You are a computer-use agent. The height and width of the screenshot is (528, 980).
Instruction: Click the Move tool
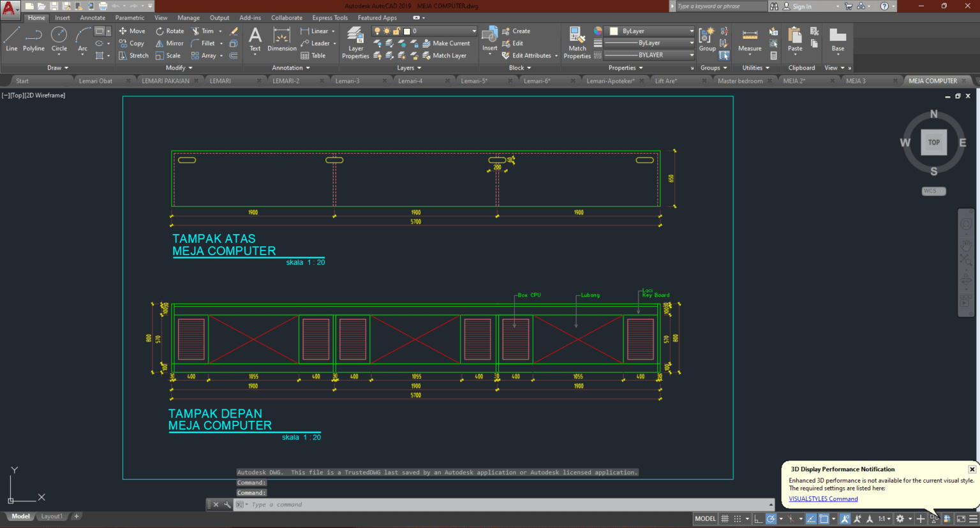[131, 31]
